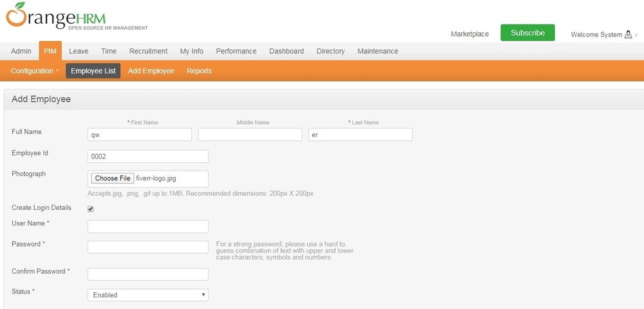The height and width of the screenshot is (309, 644).
Task: Click the strong password hint text
Action: 285,250
